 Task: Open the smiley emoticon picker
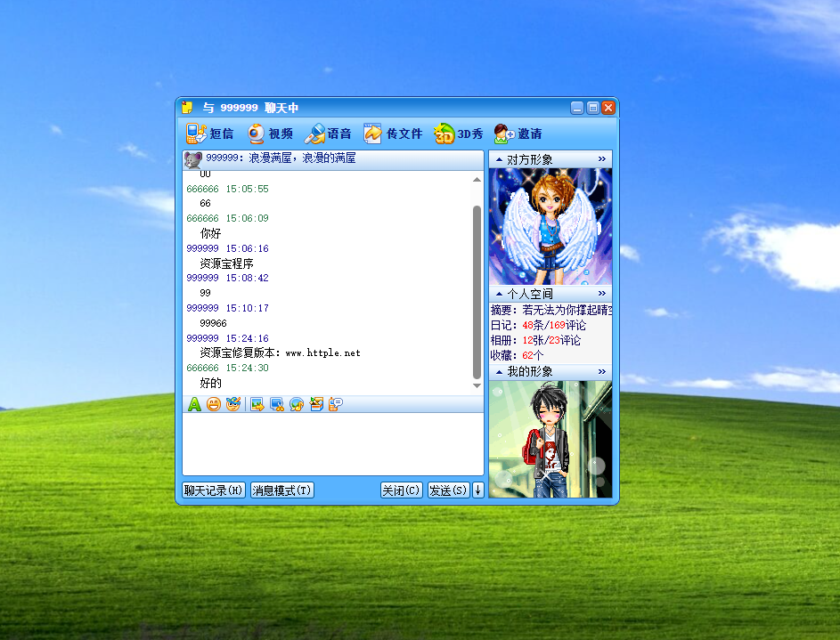tap(214, 403)
